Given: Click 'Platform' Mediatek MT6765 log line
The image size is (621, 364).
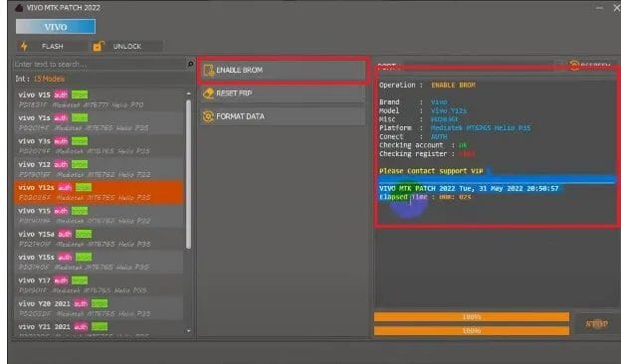Looking at the screenshot, I should pyautogui.click(x=455, y=127).
